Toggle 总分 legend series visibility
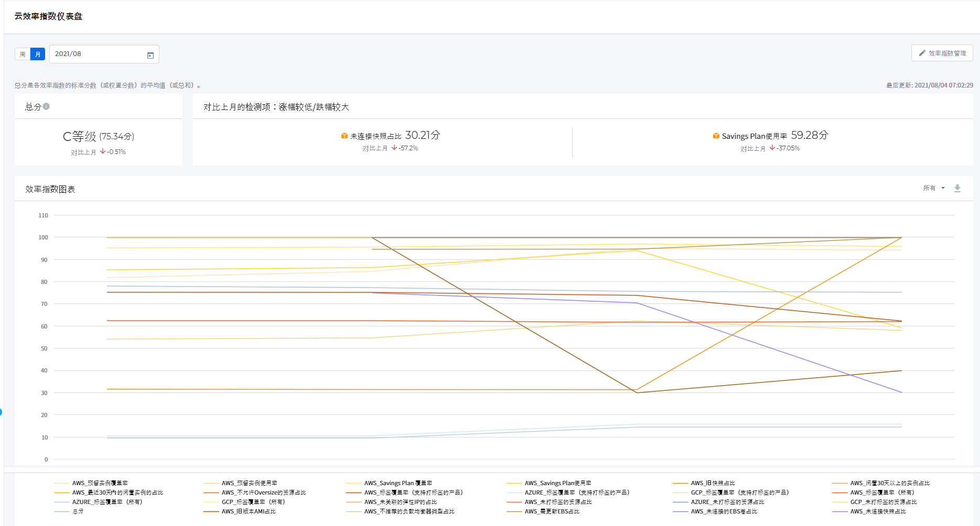The width and height of the screenshot is (980, 526). pos(78,511)
